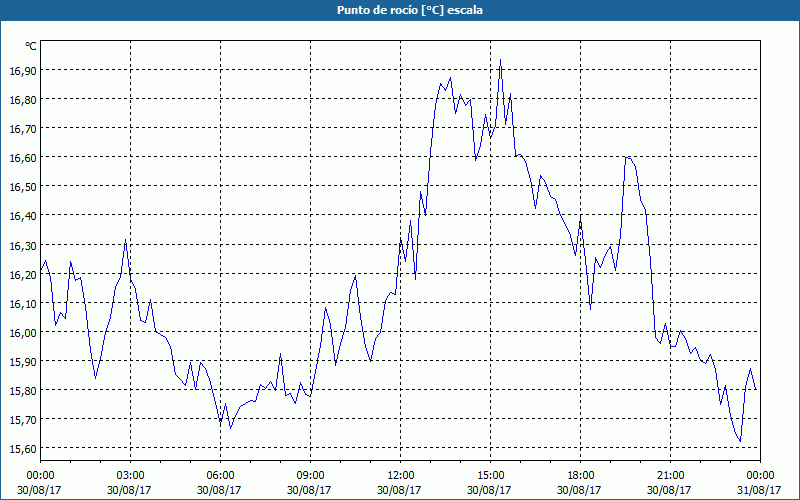Click the 16,10 y-axis label
Screen dimensions: 800x500
pyautogui.click(x=23, y=304)
